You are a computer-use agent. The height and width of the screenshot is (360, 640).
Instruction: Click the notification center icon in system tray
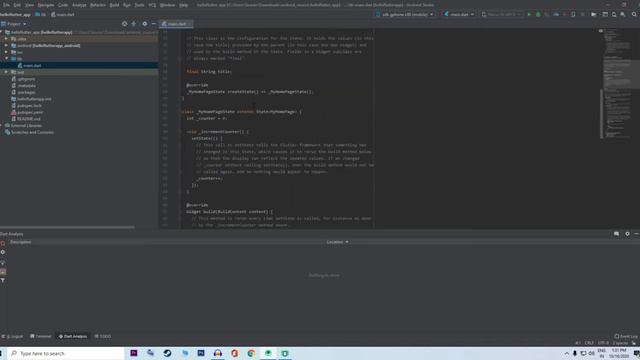[x=636, y=353]
